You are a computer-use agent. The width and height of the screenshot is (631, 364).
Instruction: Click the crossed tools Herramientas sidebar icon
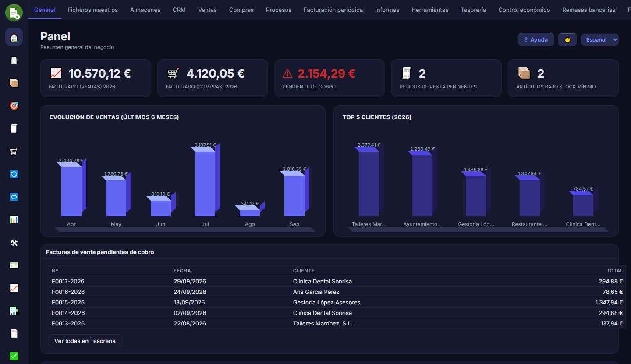[x=14, y=242]
